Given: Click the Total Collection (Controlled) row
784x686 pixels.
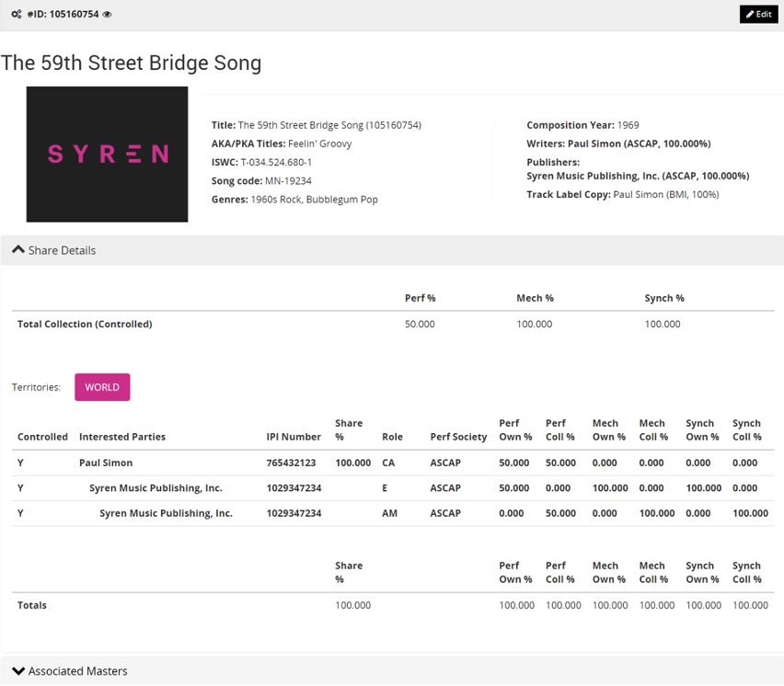Looking at the screenshot, I should [x=85, y=324].
